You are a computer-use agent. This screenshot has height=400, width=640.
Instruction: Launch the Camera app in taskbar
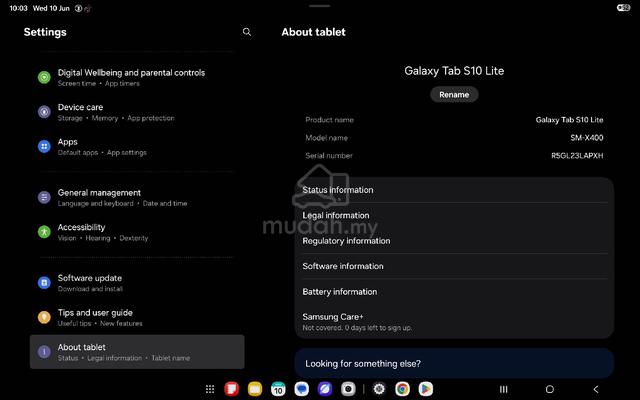click(x=348, y=389)
